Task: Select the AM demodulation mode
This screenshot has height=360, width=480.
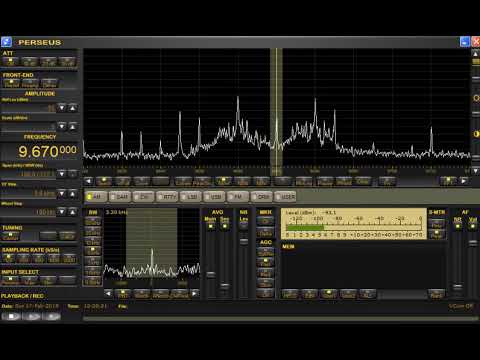Action: [x=95, y=197]
